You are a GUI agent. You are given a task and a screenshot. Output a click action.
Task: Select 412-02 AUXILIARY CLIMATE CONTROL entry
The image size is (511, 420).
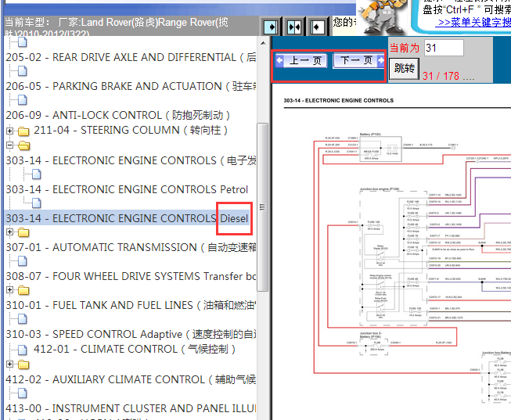(x=131, y=379)
